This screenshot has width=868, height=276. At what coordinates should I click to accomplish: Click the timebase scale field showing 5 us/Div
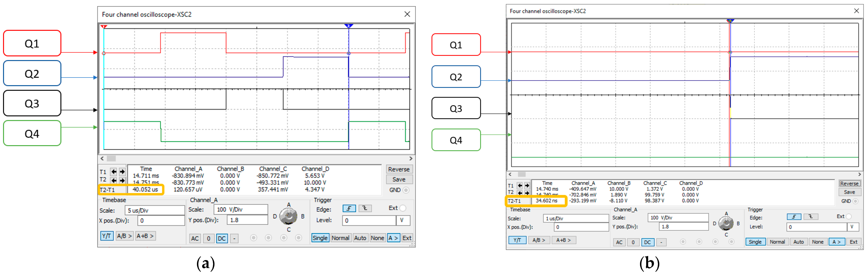(154, 210)
